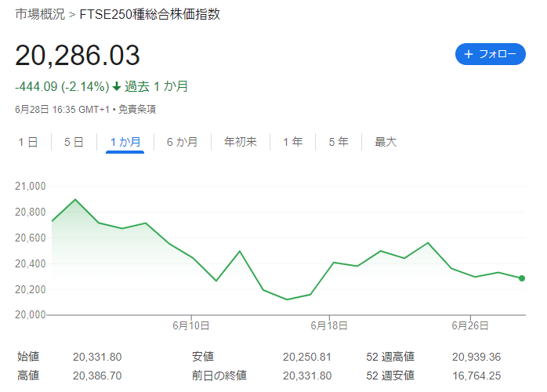Click the 安値 label

(x=203, y=357)
